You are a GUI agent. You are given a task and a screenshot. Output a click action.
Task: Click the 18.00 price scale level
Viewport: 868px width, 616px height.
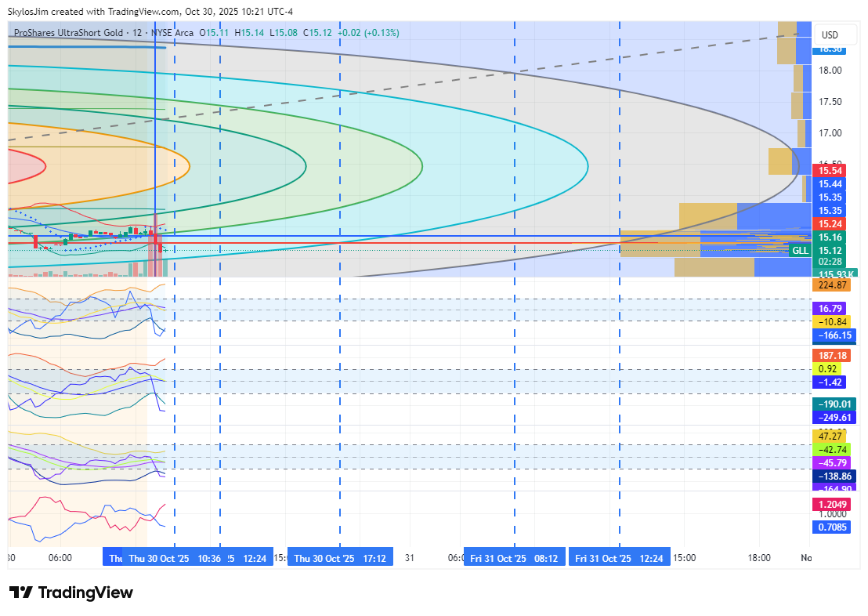(x=830, y=71)
